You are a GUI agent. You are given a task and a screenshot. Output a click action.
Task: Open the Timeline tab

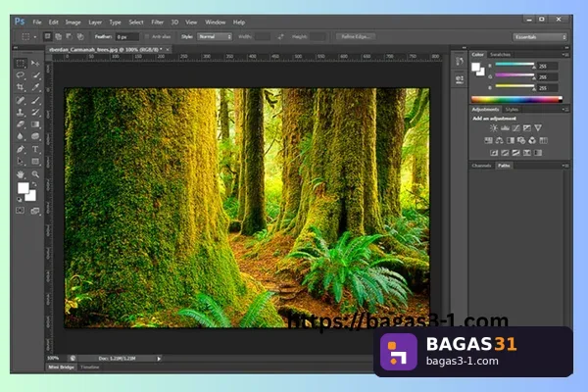tap(90, 367)
